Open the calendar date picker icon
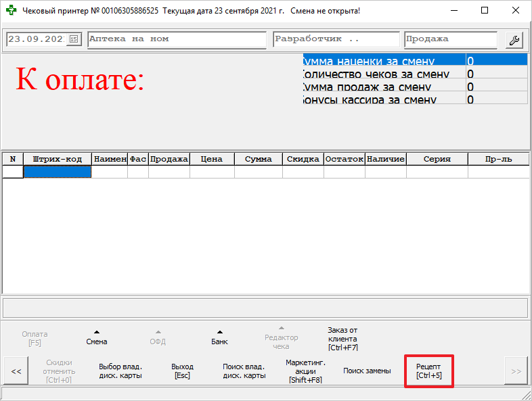The width and height of the screenshot is (532, 401). coord(74,39)
